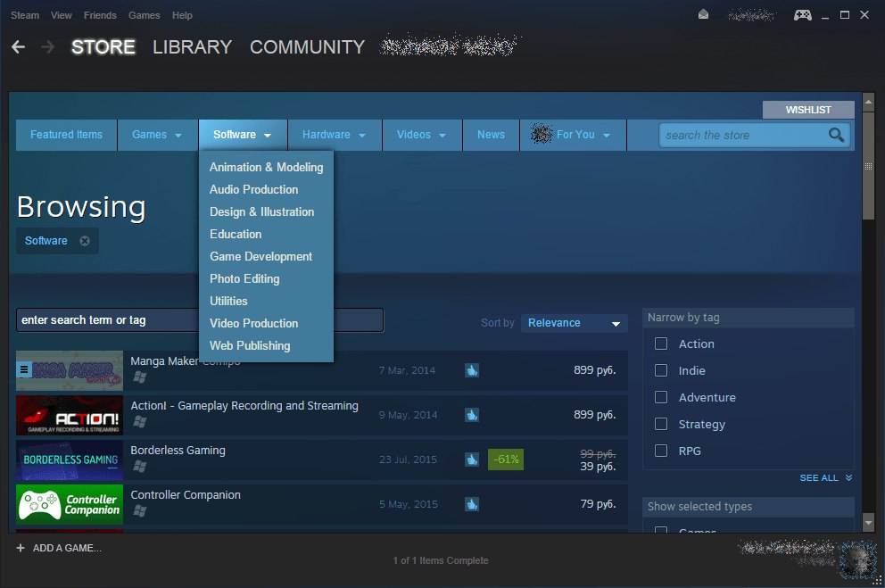Open the Hardware dropdown tab
The width and height of the screenshot is (885, 588).
pyautogui.click(x=335, y=135)
